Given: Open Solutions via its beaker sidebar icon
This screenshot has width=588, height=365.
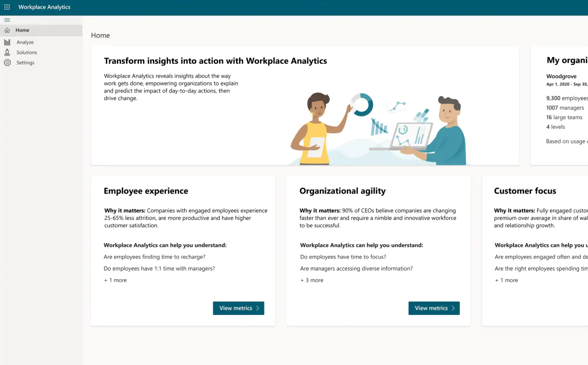Looking at the screenshot, I should tap(7, 52).
